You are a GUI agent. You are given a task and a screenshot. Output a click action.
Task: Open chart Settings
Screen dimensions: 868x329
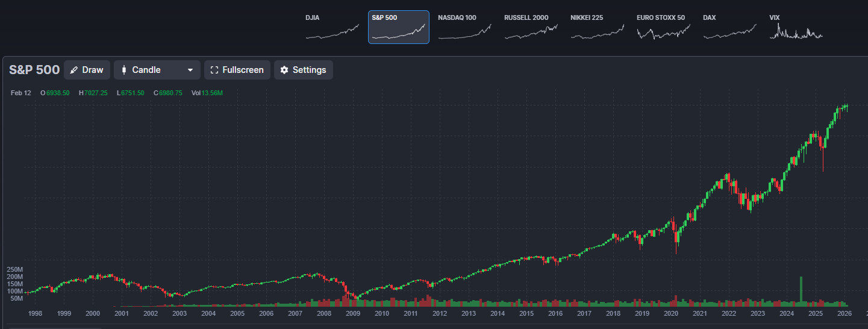[x=304, y=70]
